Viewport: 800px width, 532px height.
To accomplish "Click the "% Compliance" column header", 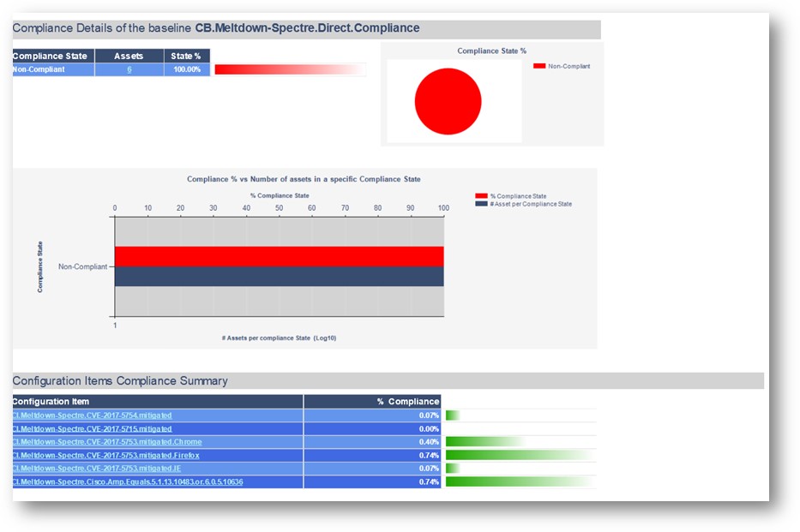I will coord(372,402).
